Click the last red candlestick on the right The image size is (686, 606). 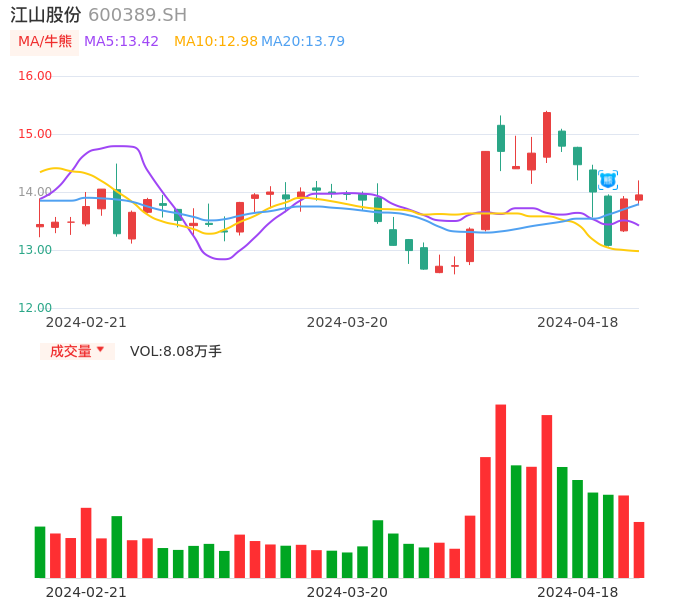click(639, 197)
